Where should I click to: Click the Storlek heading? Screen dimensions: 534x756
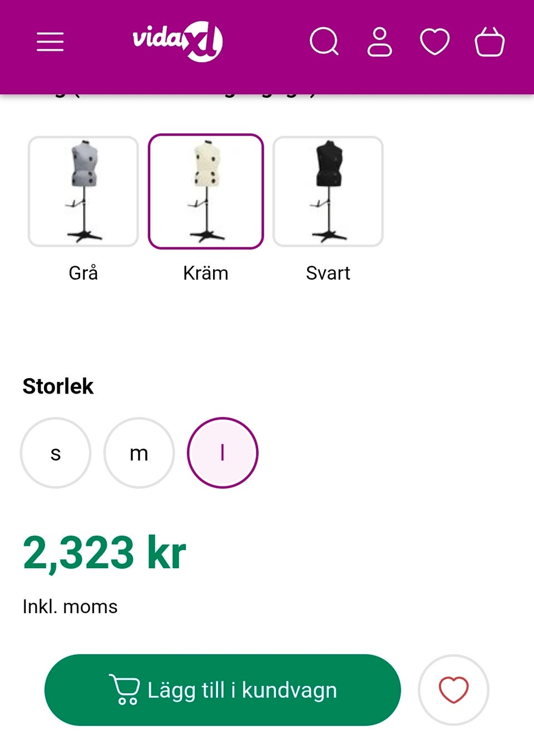(x=58, y=386)
